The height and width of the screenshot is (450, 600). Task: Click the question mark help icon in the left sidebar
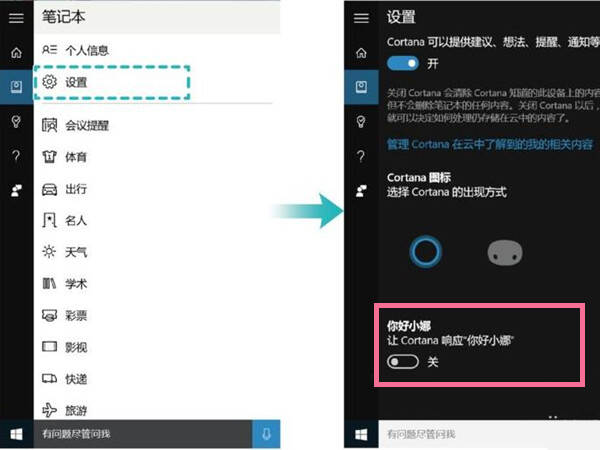16,156
